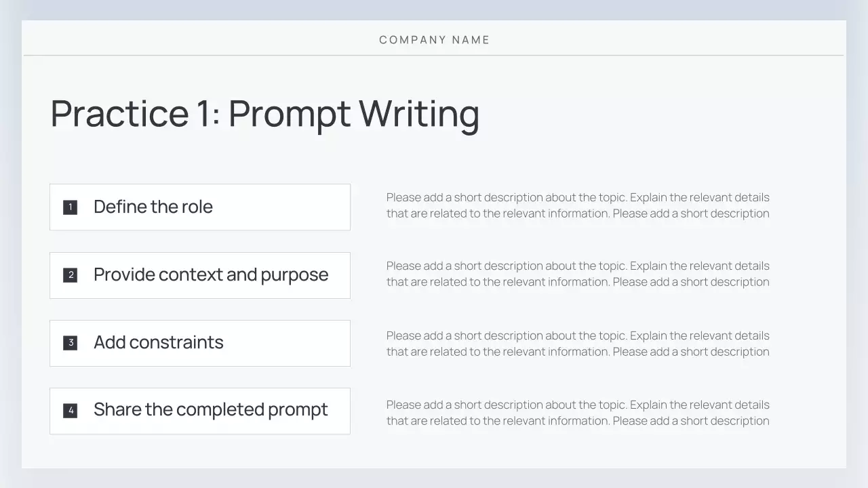Select the number 2 badge icon
Viewport: 868px width, 488px height.
click(x=71, y=275)
